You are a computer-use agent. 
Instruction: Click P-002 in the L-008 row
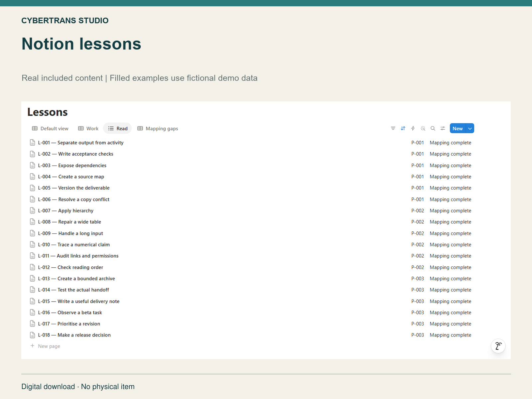(418, 222)
